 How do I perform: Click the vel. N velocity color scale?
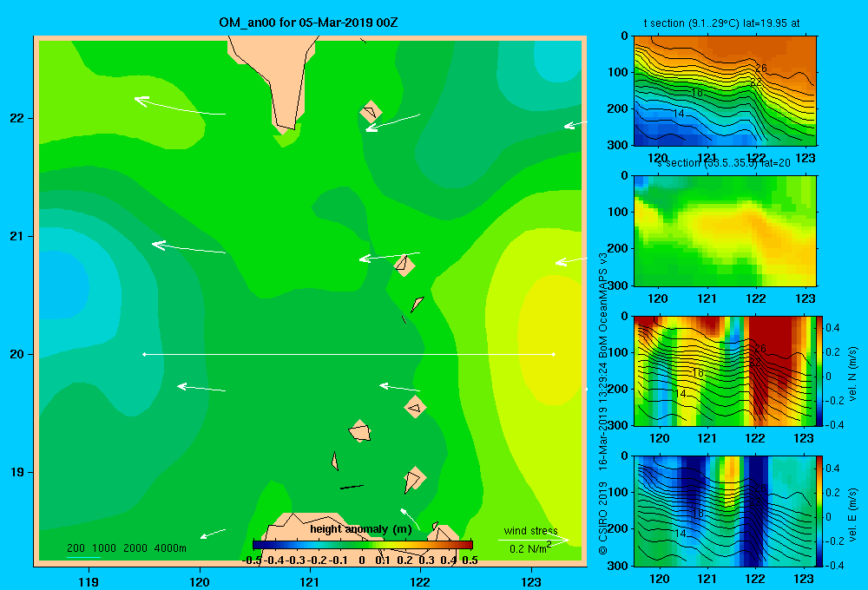pos(820,370)
